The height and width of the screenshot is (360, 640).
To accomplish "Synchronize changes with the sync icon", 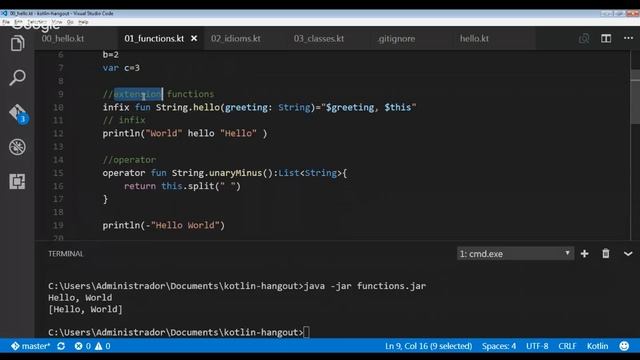I will pyautogui.click(x=61, y=346).
